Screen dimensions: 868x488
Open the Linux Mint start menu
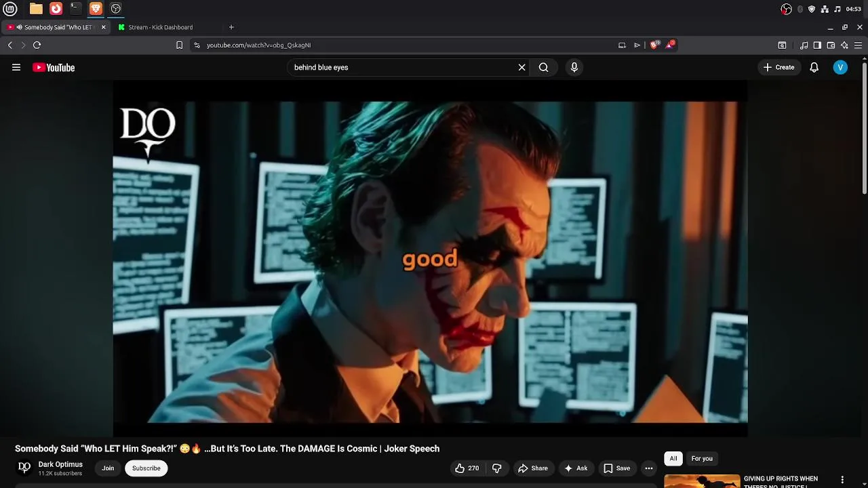[x=10, y=9]
